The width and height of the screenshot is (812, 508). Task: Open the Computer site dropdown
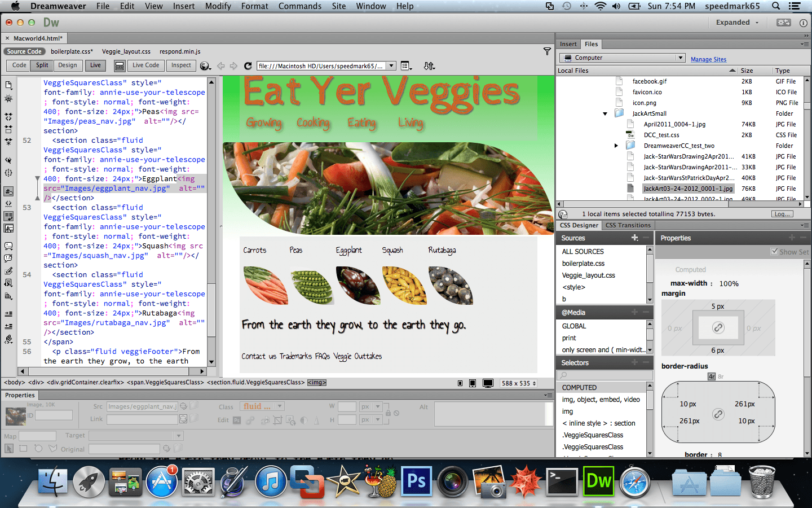tap(622, 58)
